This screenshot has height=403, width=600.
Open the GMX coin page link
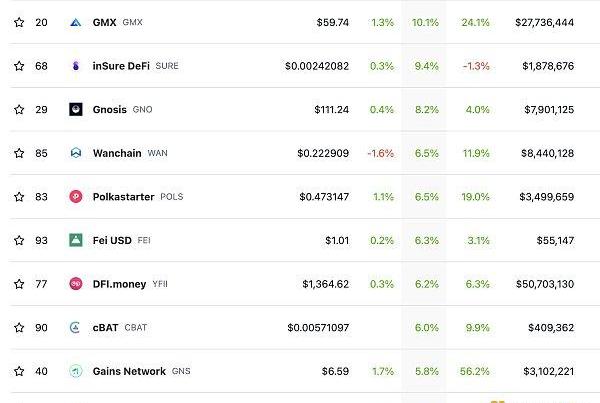(104, 22)
